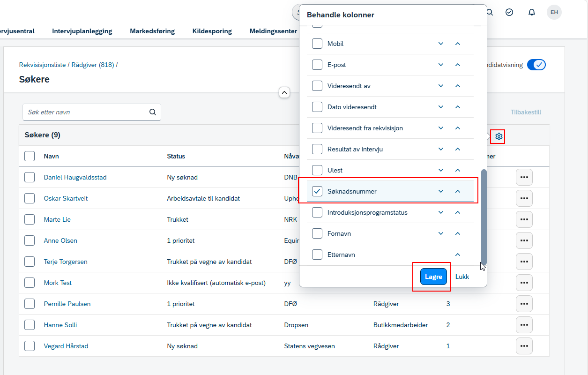Open the notifications bell icon

[x=532, y=12]
